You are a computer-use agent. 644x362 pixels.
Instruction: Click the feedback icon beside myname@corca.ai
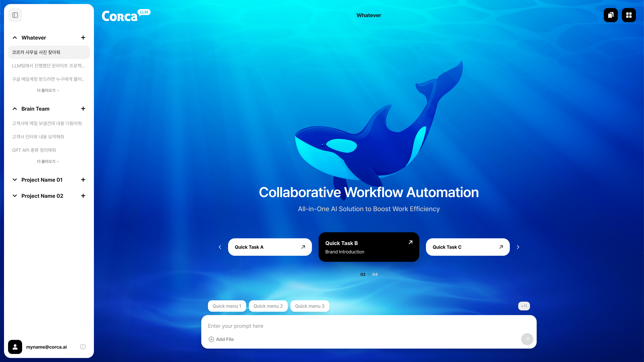click(83, 347)
